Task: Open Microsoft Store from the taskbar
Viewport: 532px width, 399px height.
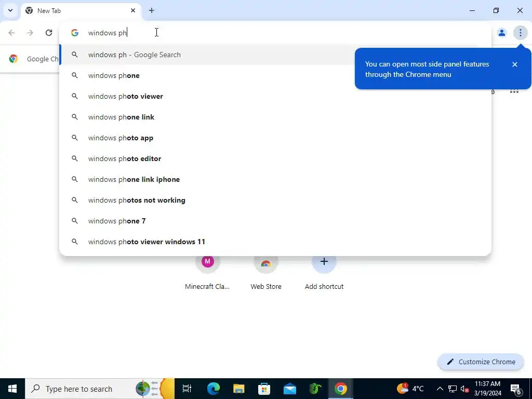Action: [x=264, y=389]
